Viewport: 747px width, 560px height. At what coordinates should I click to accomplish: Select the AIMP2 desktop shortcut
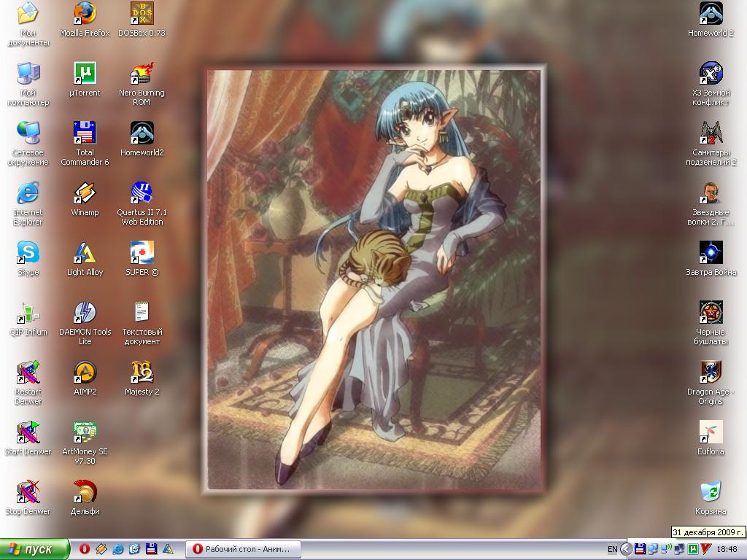click(x=85, y=379)
